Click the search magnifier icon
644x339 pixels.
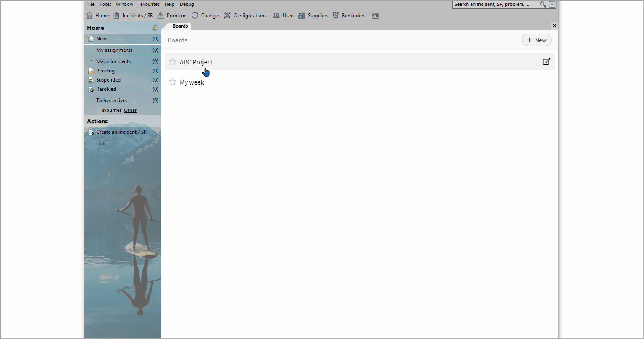(x=543, y=5)
